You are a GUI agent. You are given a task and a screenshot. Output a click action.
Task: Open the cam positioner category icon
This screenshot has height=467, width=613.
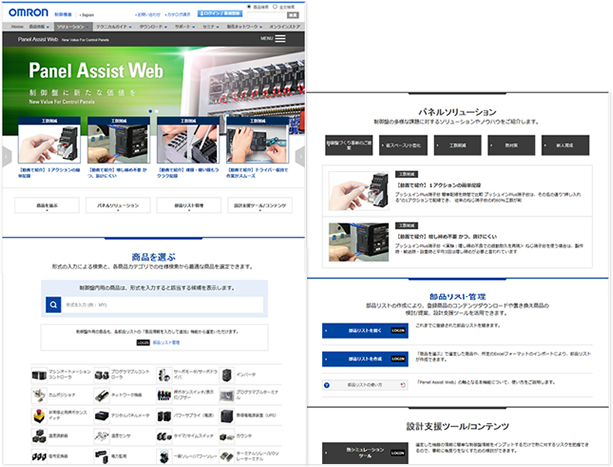pyautogui.click(x=39, y=395)
